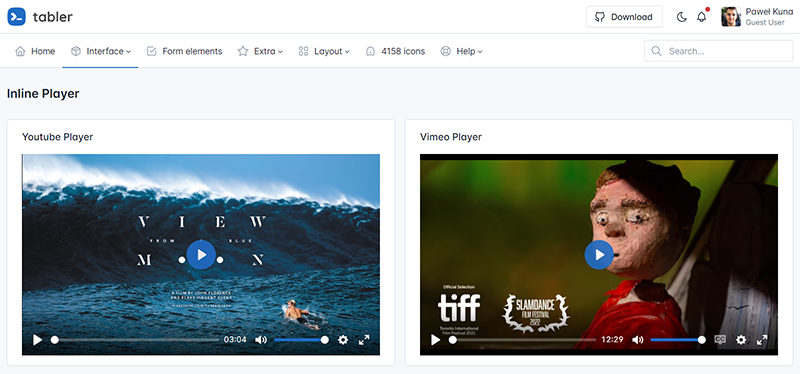The height and width of the screenshot is (374, 800).
Task: Expand the Extra dropdown menu
Action: tap(260, 51)
